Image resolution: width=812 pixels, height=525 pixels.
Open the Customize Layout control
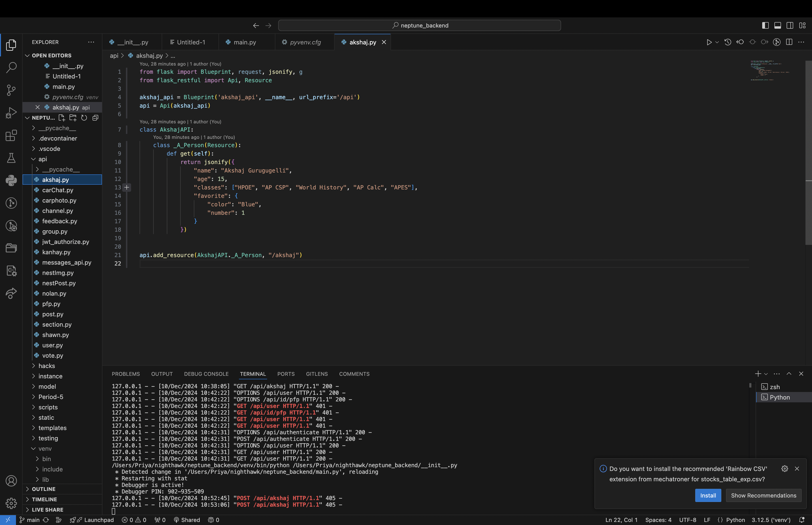(x=802, y=26)
